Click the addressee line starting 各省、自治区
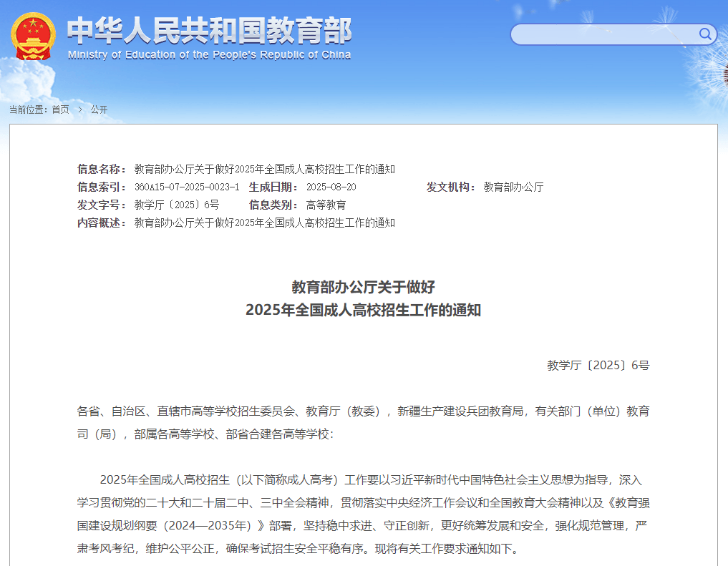 point(363,411)
